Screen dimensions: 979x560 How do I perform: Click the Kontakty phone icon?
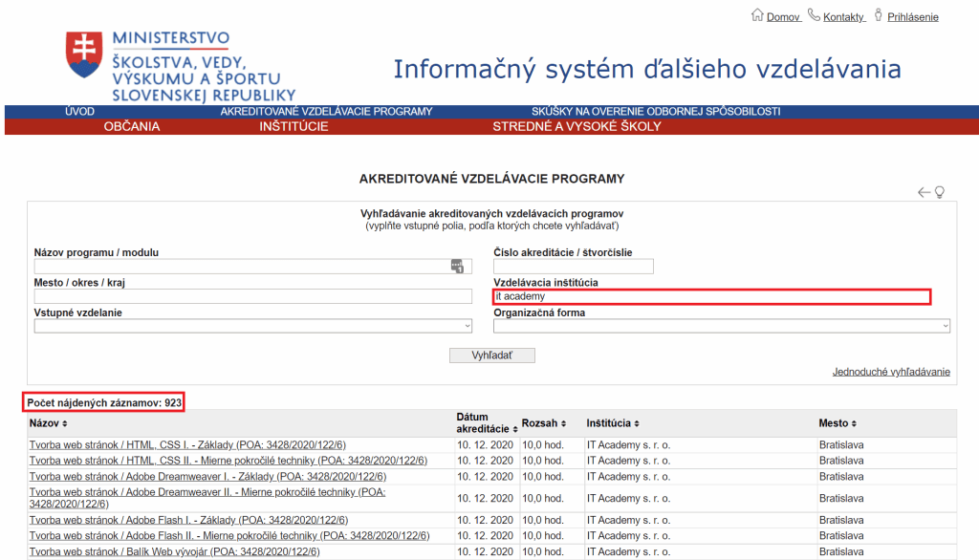[814, 15]
